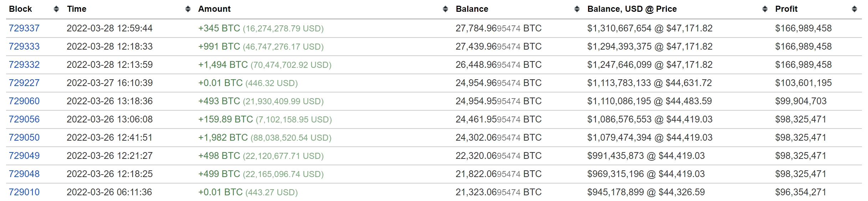Open block 729227 link

coord(24,83)
